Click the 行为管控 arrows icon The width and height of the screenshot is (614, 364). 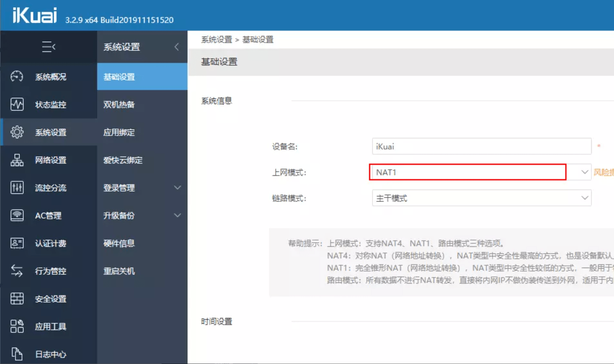coord(17,271)
